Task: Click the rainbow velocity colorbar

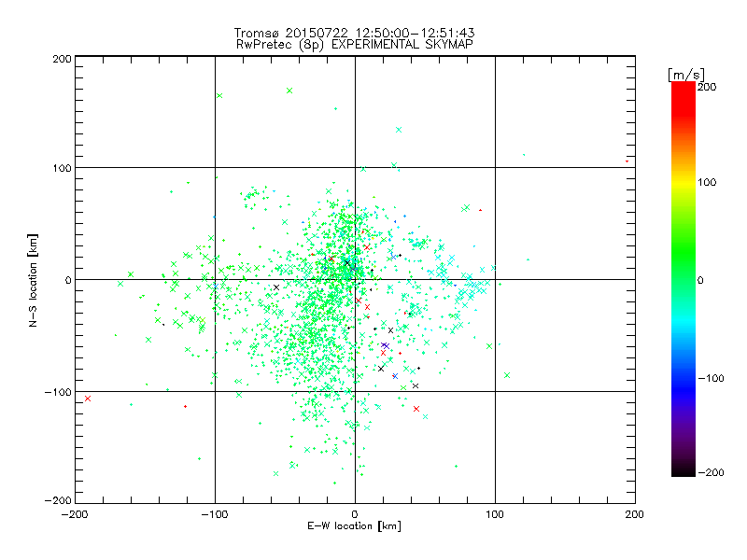Action: click(684, 279)
